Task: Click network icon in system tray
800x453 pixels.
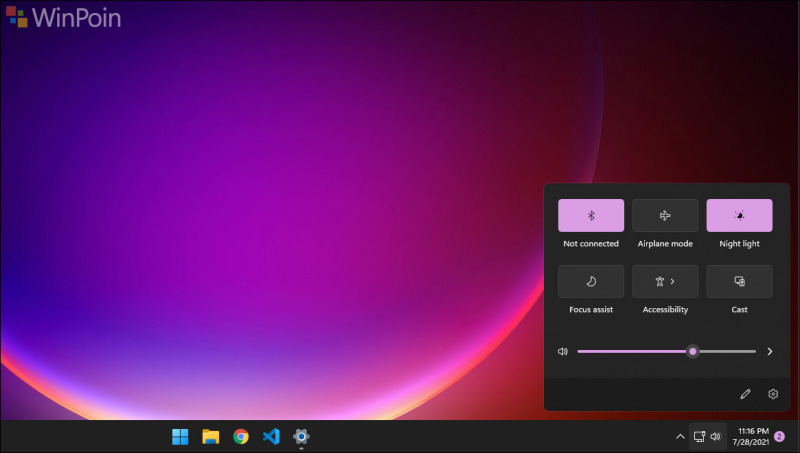Action: [x=699, y=437]
